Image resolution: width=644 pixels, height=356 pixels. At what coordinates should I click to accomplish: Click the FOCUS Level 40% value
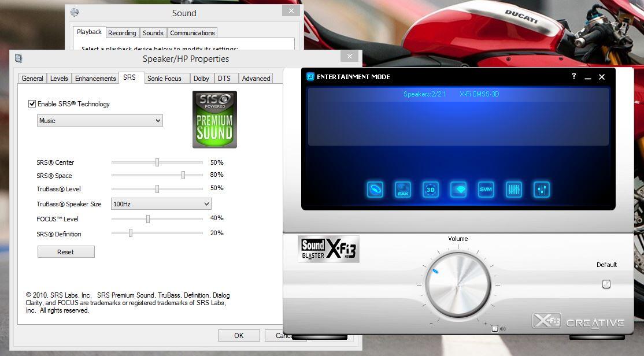click(217, 218)
